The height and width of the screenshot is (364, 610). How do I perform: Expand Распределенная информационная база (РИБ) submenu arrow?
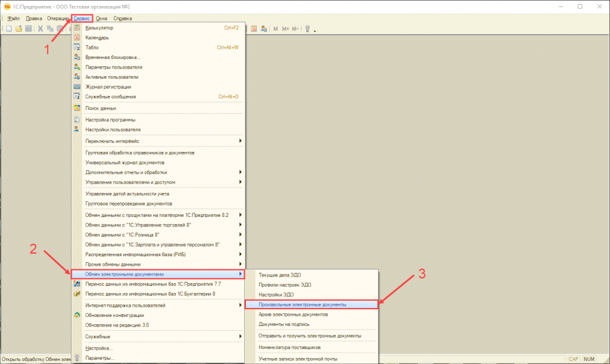coord(241,254)
